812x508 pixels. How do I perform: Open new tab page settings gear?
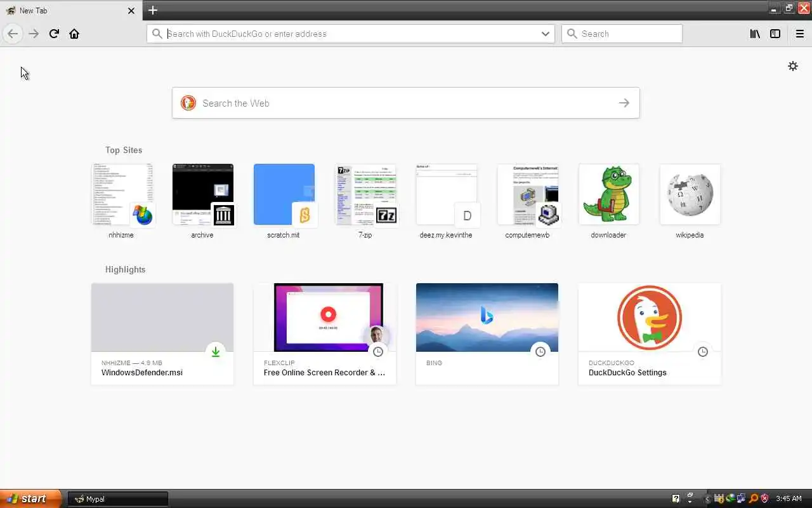pos(793,66)
